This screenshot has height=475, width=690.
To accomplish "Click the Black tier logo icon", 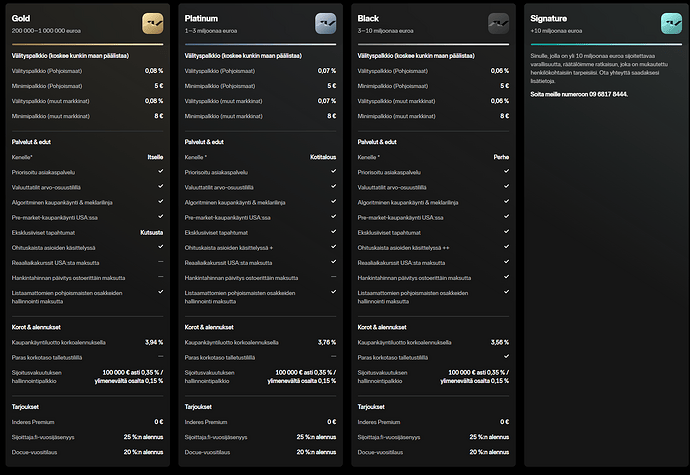I will 499,23.
